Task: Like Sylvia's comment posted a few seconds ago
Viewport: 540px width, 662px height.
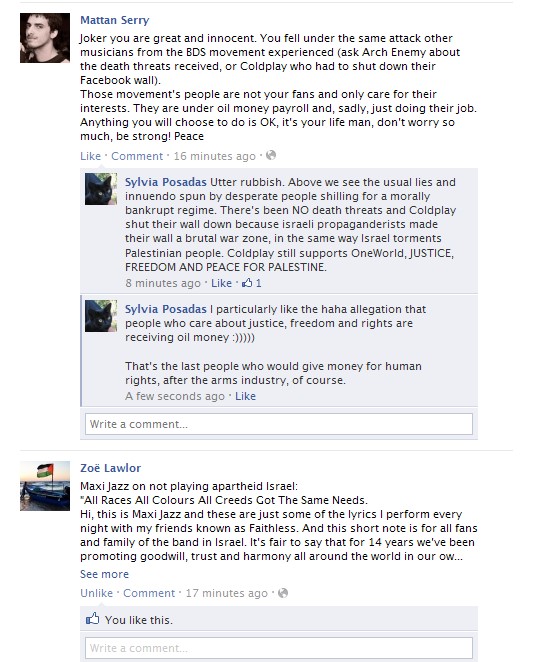Action: click(245, 396)
